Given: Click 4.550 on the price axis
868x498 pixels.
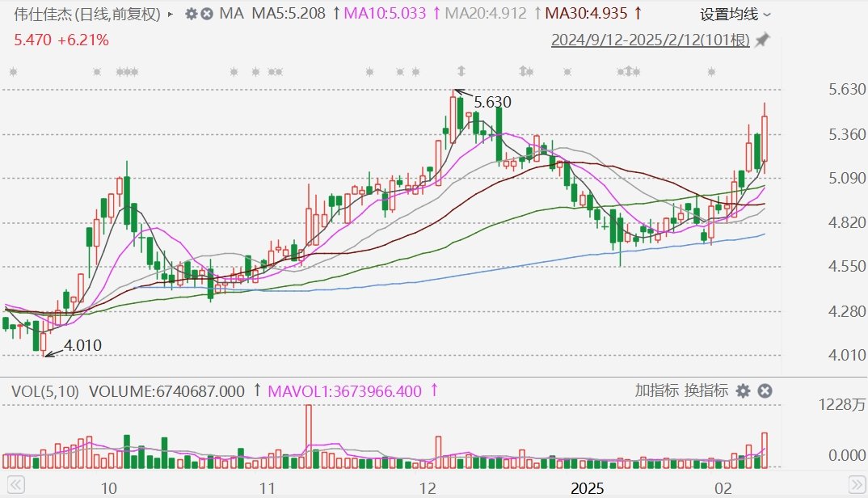Looking at the screenshot, I should [x=847, y=267].
